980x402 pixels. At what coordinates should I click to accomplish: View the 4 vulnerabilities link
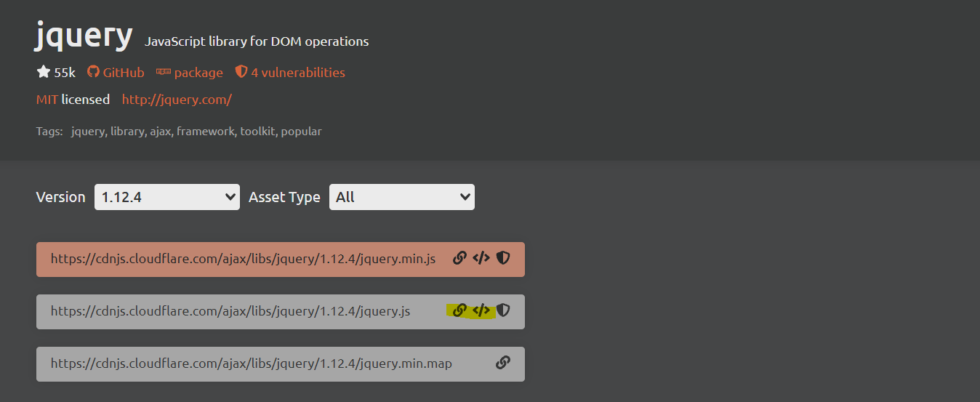coord(298,73)
